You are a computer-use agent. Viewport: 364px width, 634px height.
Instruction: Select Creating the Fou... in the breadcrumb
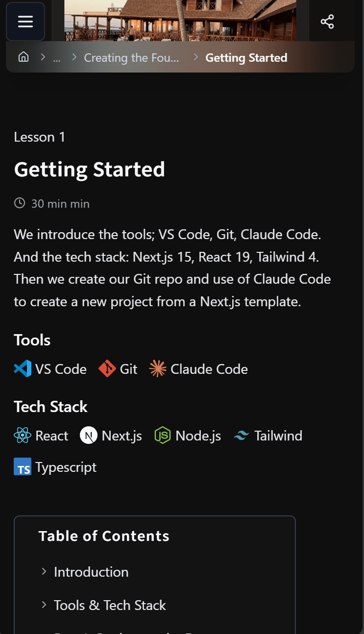131,57
